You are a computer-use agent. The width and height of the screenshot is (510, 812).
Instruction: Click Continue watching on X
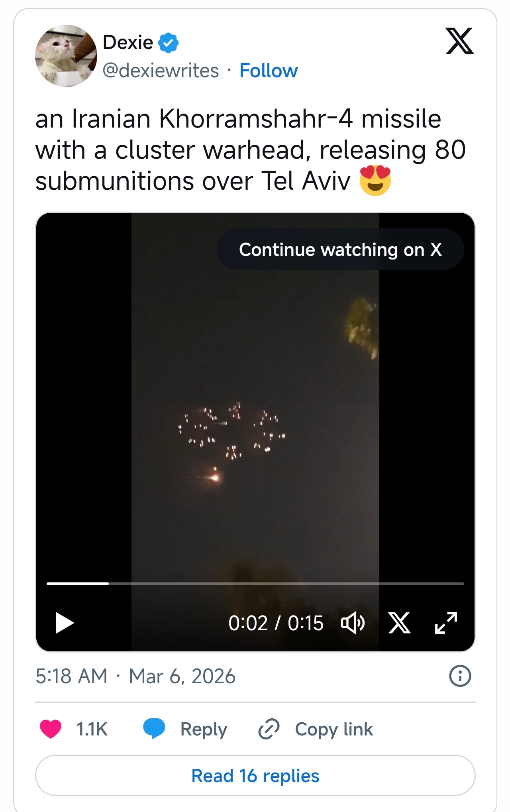340,250
